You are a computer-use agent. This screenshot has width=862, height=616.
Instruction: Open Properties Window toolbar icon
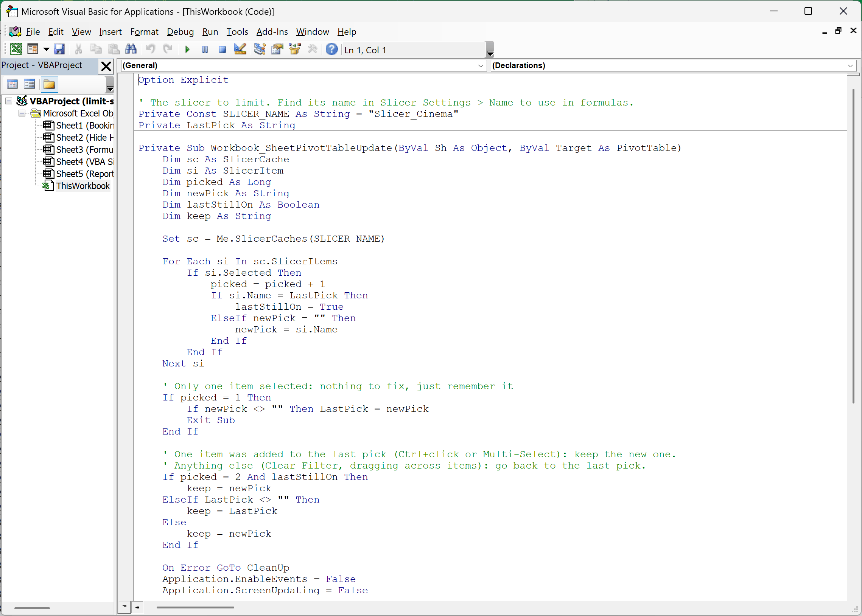[277, 49]
